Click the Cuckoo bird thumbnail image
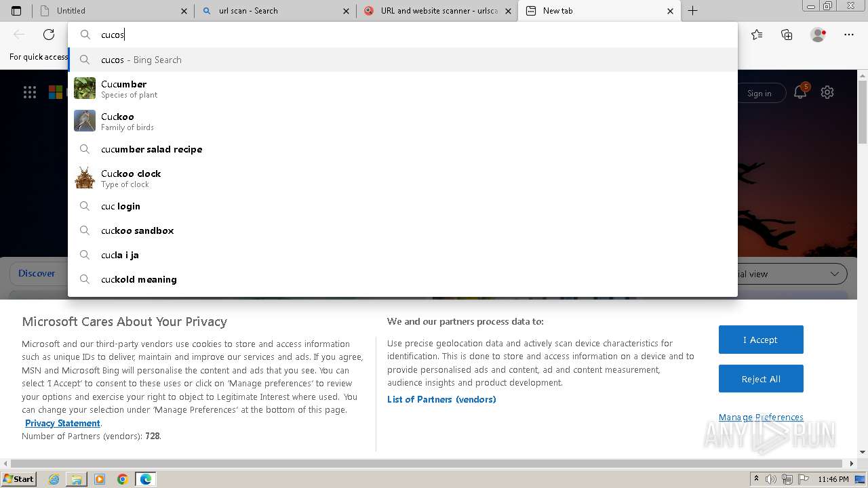868x488 pixels. click(85, 121)
